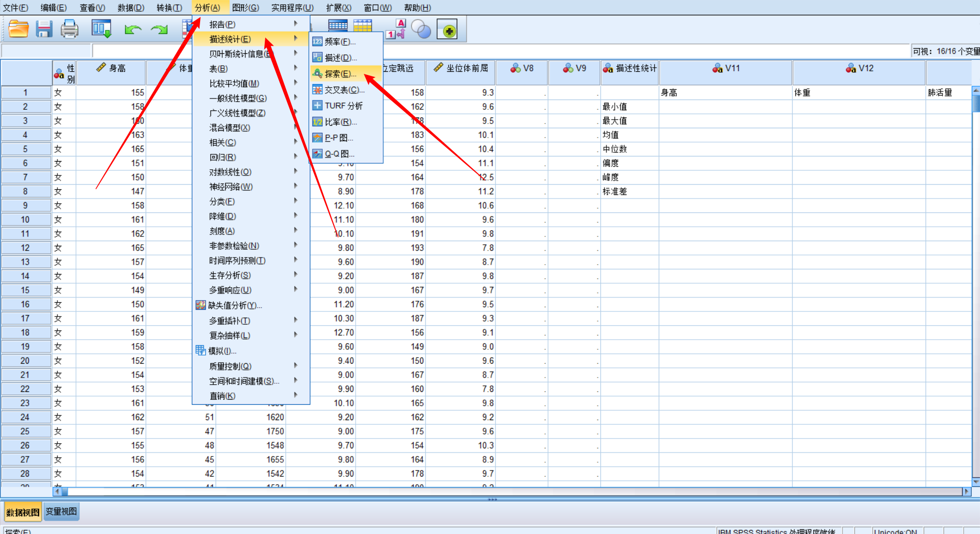Screen dimensions: 980x534
Task: Open Use Variable Sets with the circles icon
Action: click(x=421, y=29)
